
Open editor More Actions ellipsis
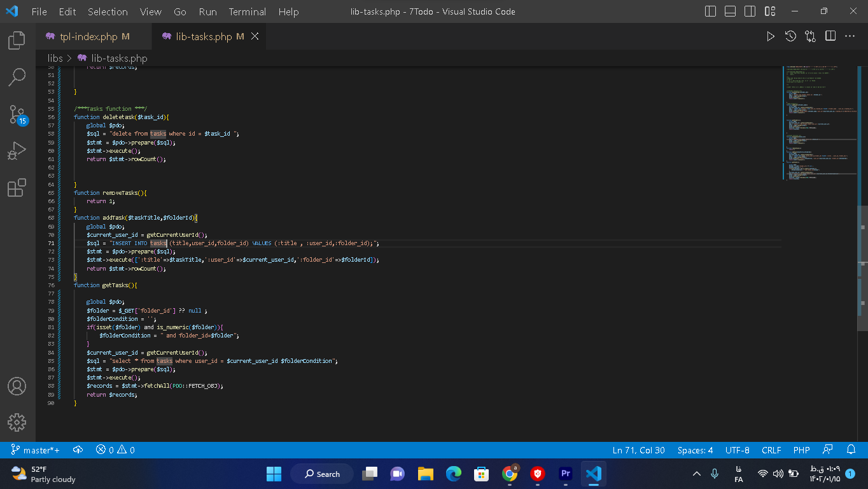(850, 37)
